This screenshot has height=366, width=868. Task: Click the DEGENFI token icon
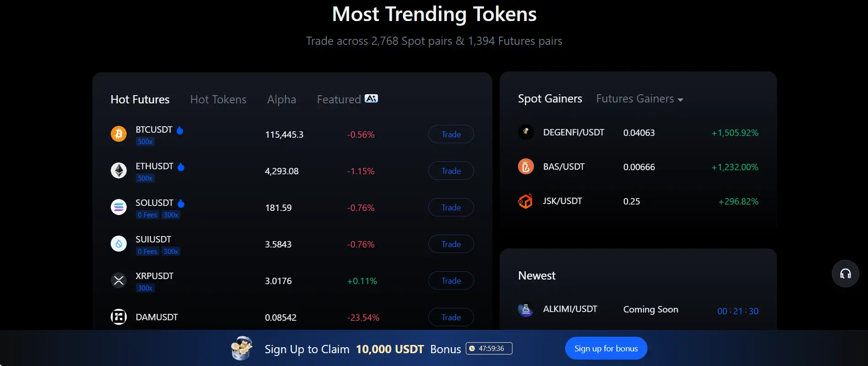pos(526,132)
